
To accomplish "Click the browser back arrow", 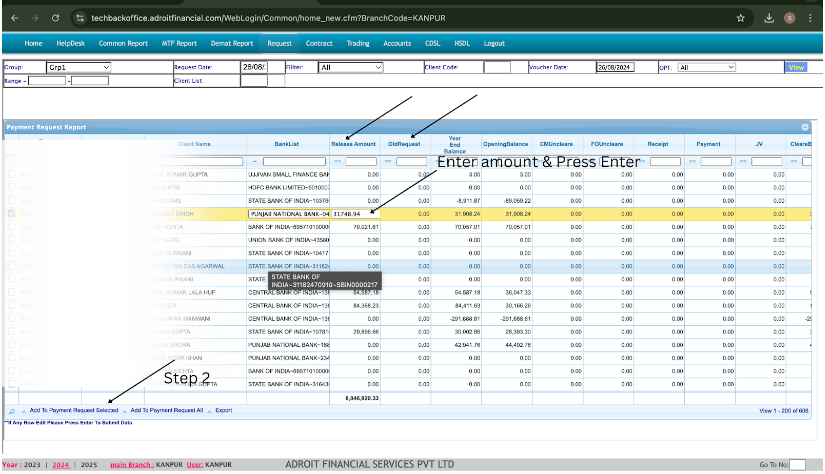I will [12, 18].
